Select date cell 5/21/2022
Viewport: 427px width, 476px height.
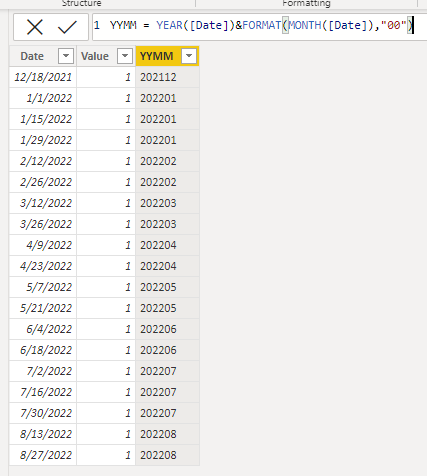click(43, 308)
